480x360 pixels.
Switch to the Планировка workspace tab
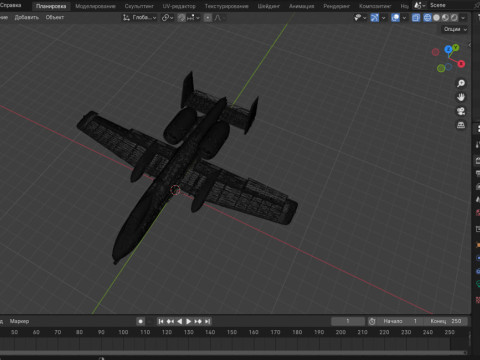(51, 6)
